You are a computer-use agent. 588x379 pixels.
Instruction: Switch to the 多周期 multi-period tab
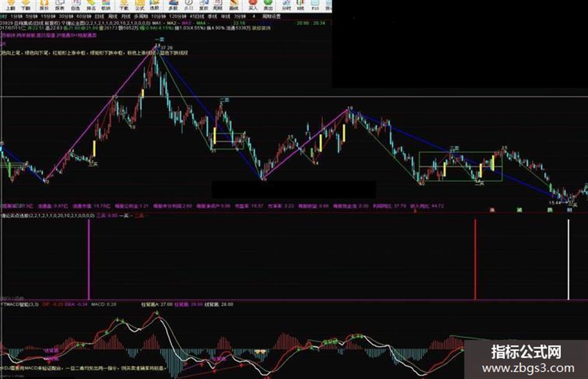click(141, 17)
